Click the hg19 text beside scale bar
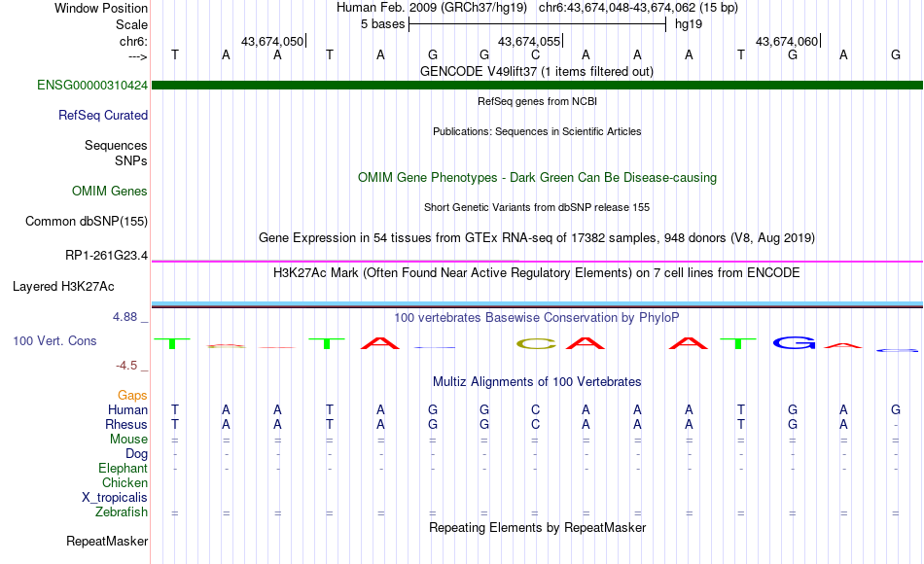Image resolution: width=924 pixels, height=564 pixels. point(689,24)
